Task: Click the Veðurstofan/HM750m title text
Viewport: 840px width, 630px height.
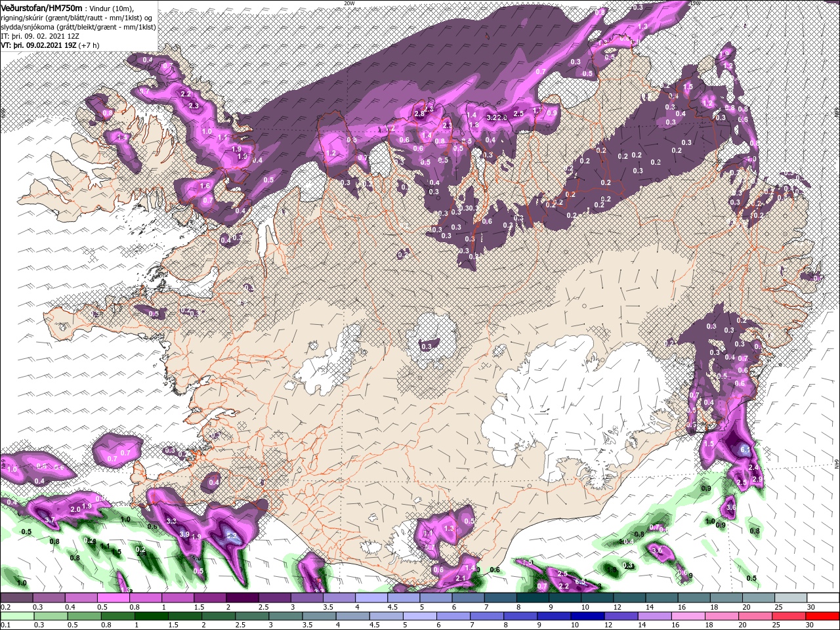Action: tap(41, 7)
